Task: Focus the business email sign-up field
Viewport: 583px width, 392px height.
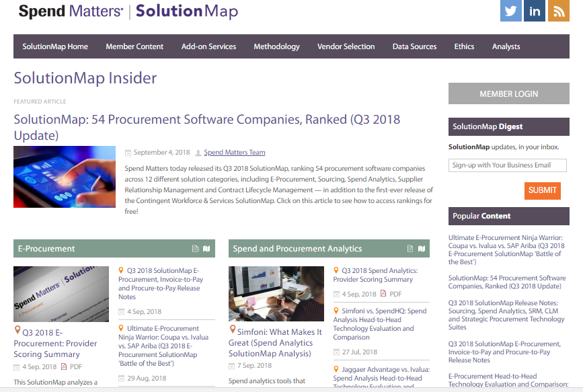Action: tap(507, 165)
